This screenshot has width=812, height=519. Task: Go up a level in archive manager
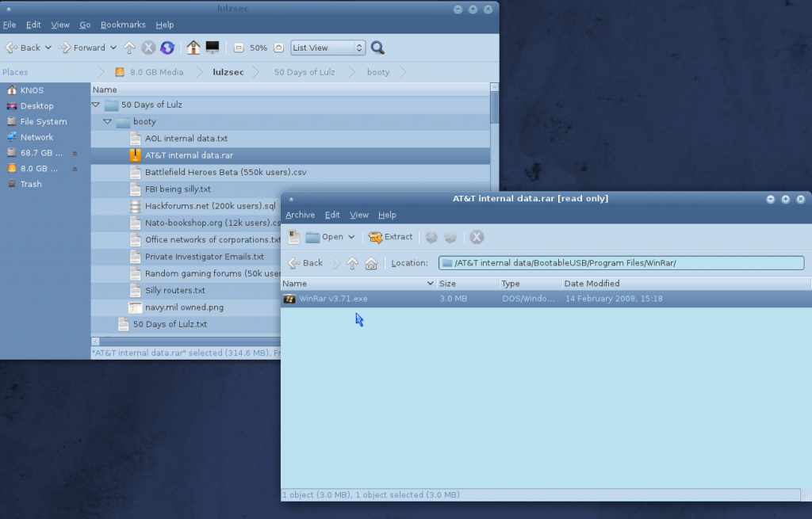[353, 263]
